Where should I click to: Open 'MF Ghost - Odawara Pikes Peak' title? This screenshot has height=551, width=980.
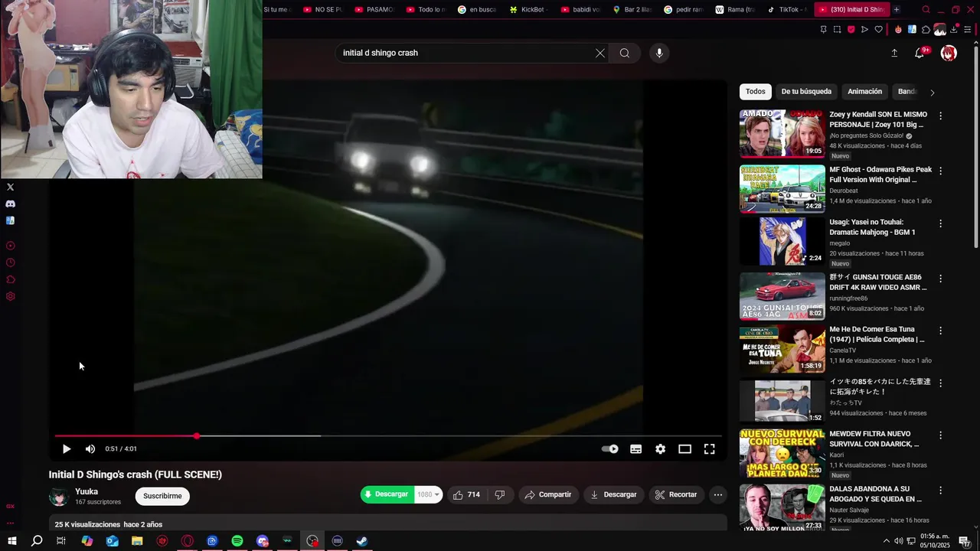(880, 174)
